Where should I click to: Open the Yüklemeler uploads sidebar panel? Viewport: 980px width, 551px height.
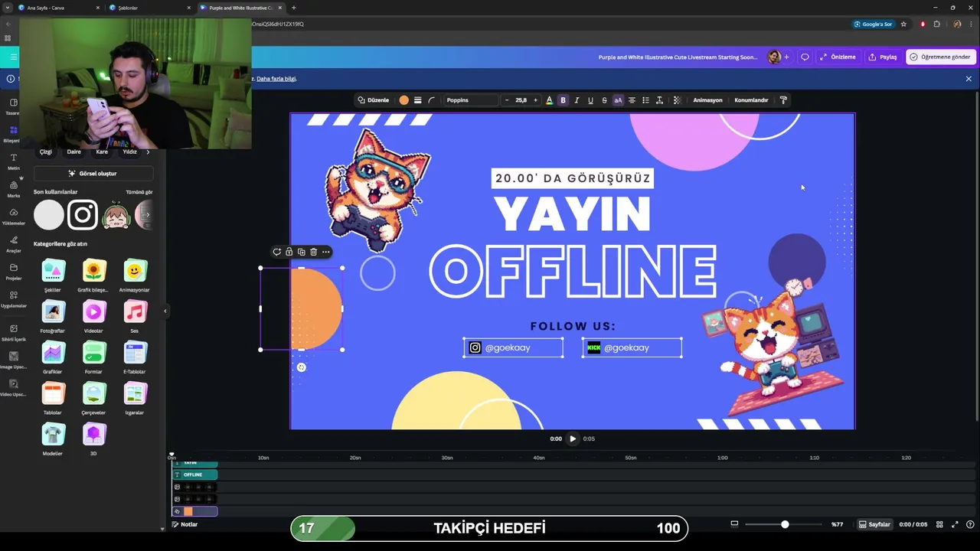(13, 217)
